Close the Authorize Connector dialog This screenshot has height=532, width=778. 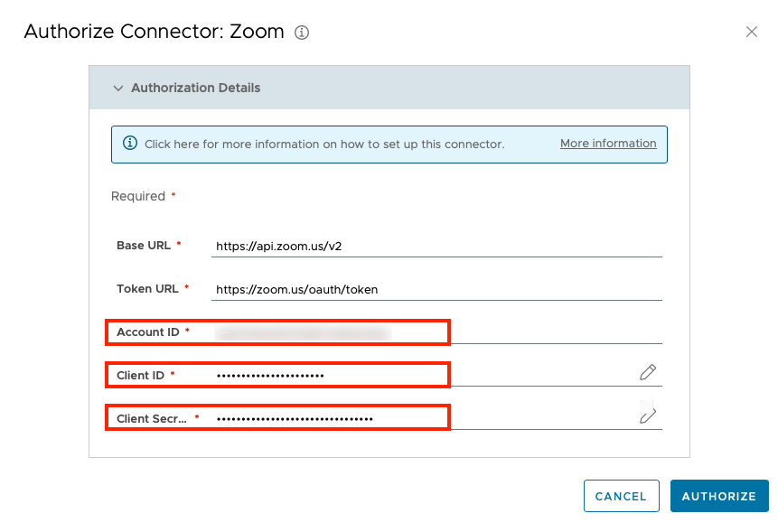tap(751, 32)
